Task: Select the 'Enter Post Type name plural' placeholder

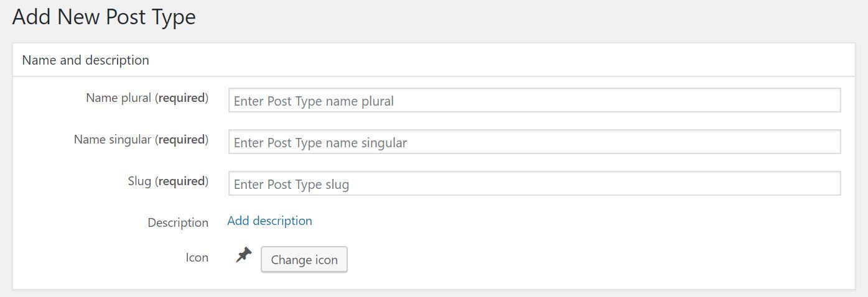Action: pyautogui.click(x=314, y=101)
